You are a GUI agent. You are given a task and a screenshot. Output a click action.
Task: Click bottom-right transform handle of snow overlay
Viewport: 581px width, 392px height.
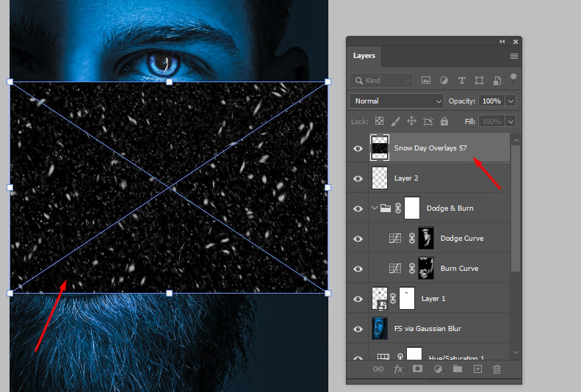pos(328,293)
